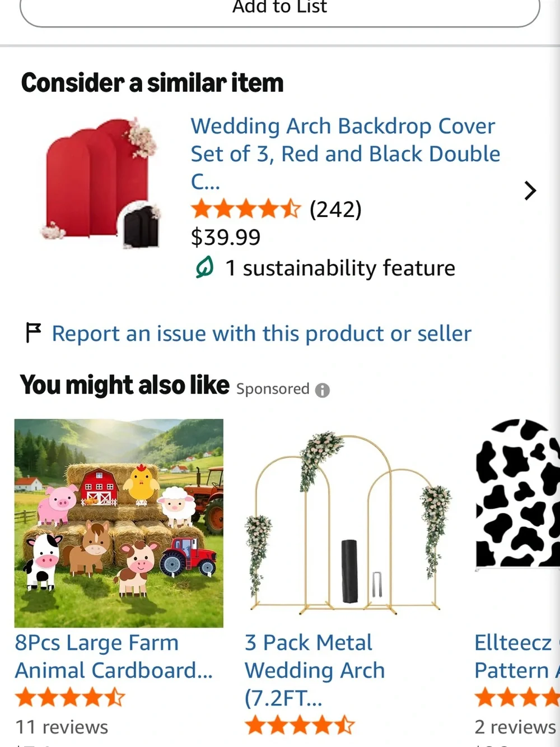Open cow print pattern product image
Screen dimensions: 560x747
pyautogui.click(x=517, y=493)
